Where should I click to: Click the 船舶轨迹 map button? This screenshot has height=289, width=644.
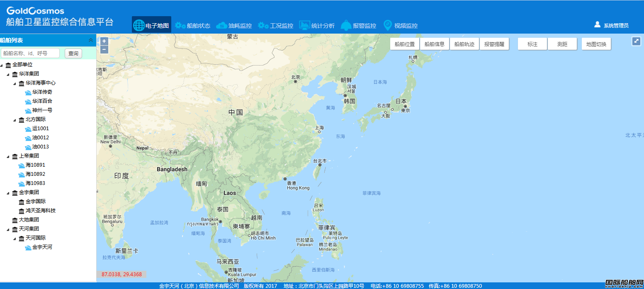pyautogui.click(x=464, y=44)
